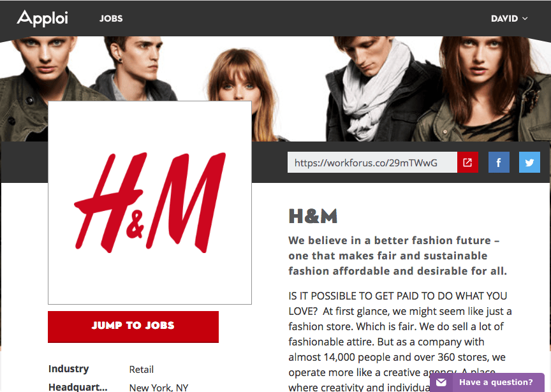551x392 pixels.
Task: Click the truncated Headquart... label
Action: click(78, 387)
